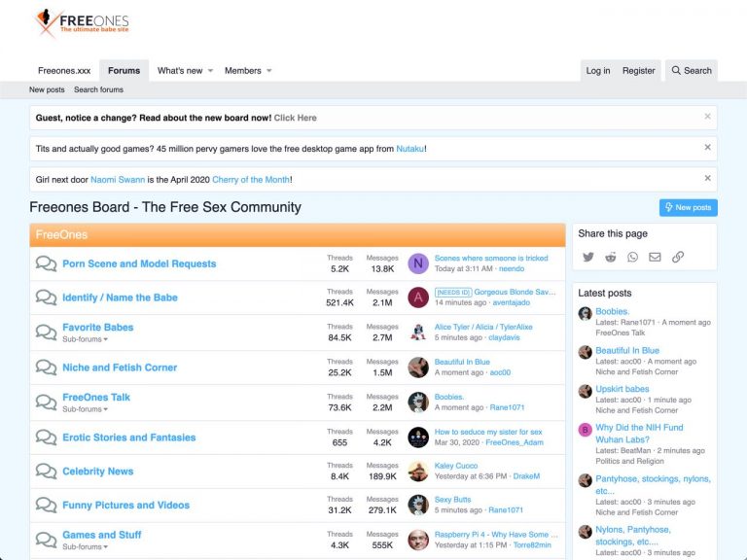Dismiss the Nutaku games notice

(707, 147)
